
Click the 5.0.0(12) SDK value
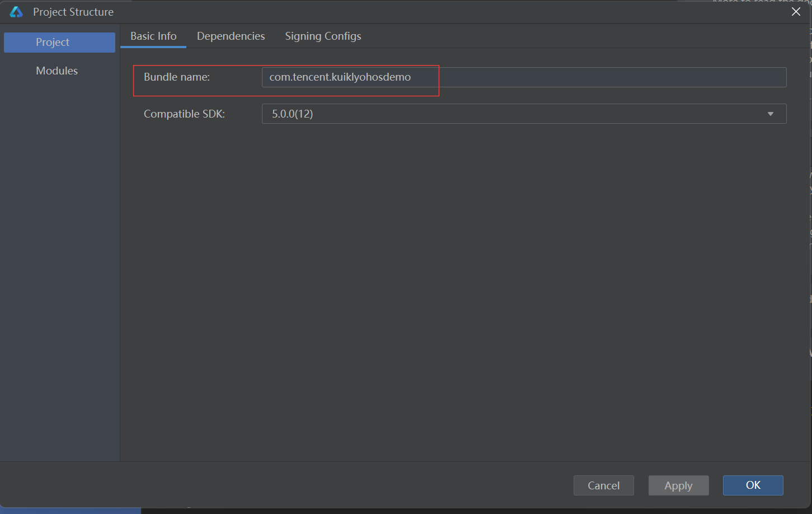(292, 114)
